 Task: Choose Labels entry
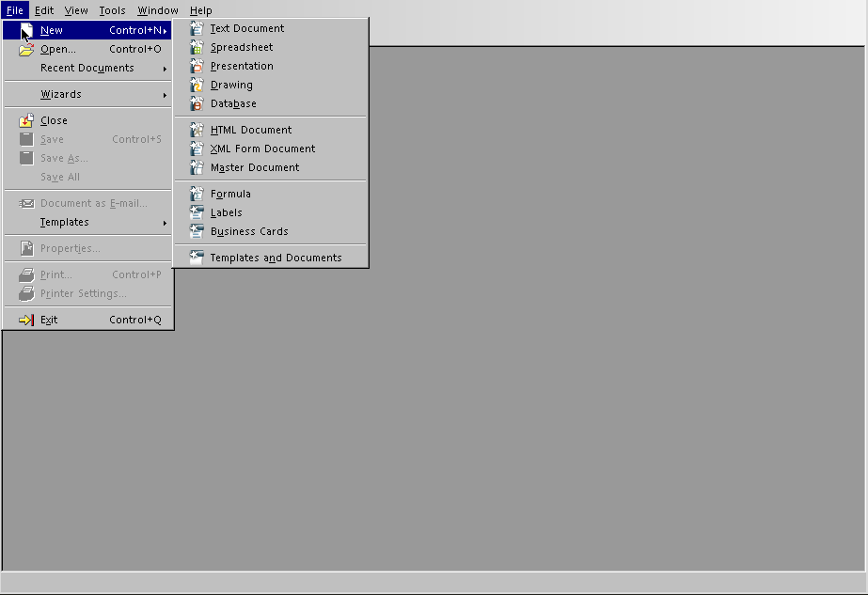pos(271,212)
